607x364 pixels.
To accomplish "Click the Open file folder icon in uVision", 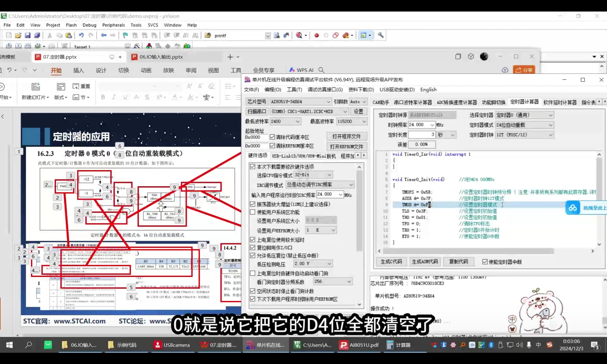I will pyautogui.click(x=18, y=35).
